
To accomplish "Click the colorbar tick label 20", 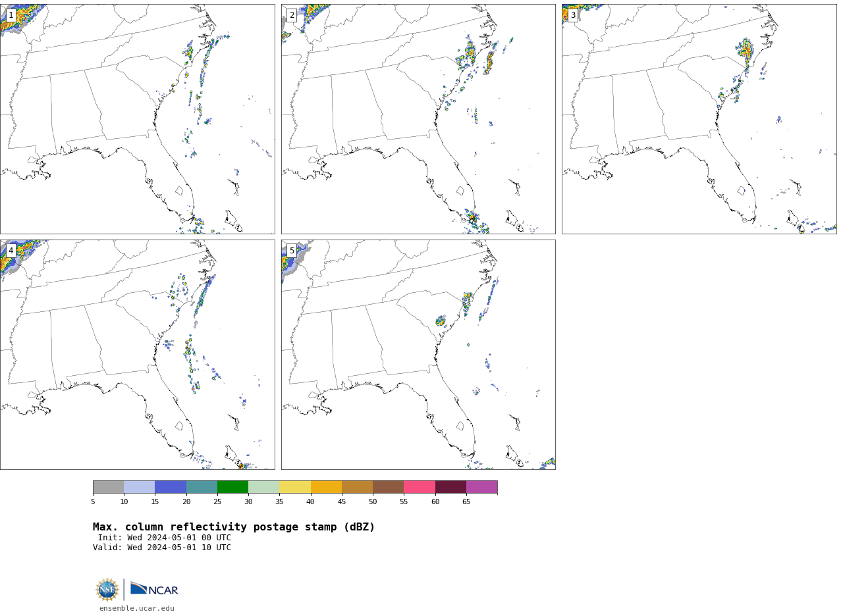I will (x=186, y=502).
